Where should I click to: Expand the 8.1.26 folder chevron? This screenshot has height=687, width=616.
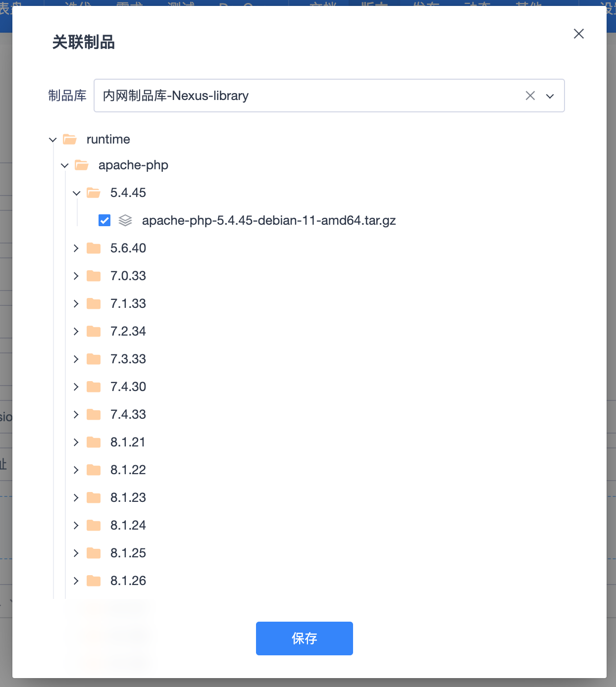coord(76,581)
